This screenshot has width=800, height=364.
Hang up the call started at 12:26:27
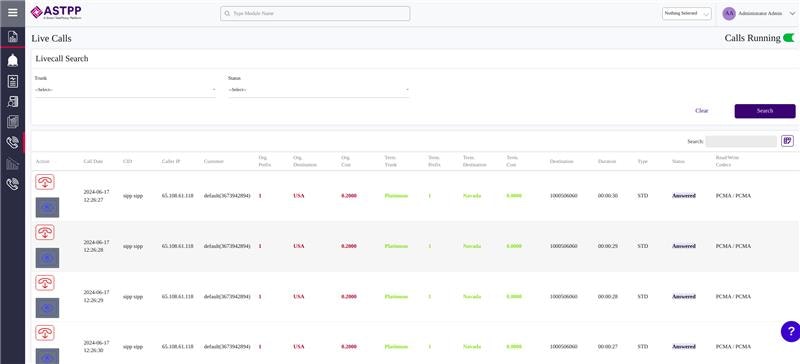click(45, 182)
